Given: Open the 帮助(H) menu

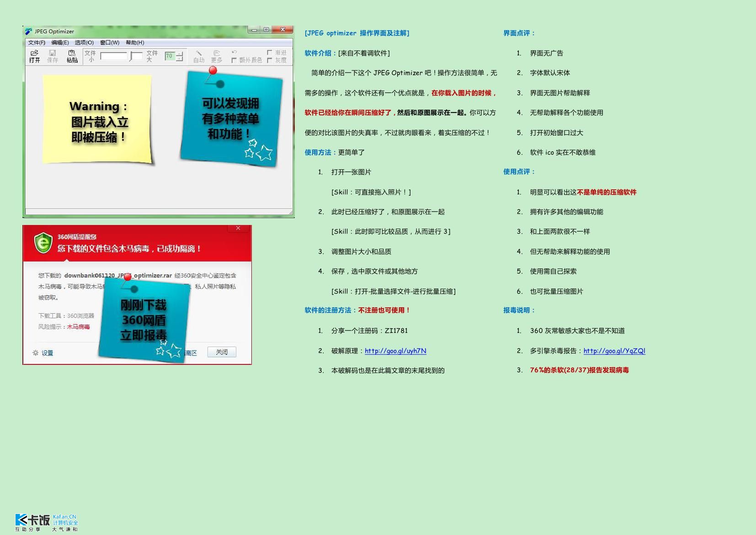Looking at the screenshot, I should click(135, 43).
